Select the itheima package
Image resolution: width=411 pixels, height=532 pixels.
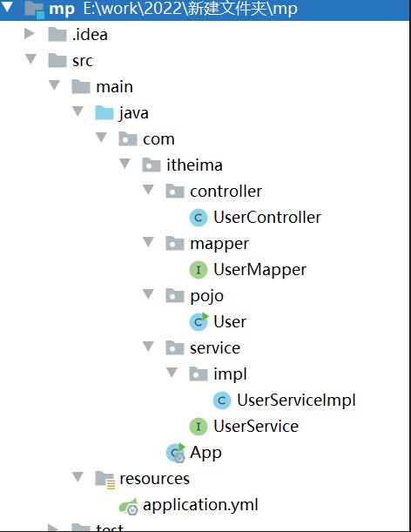pos(194,165)
